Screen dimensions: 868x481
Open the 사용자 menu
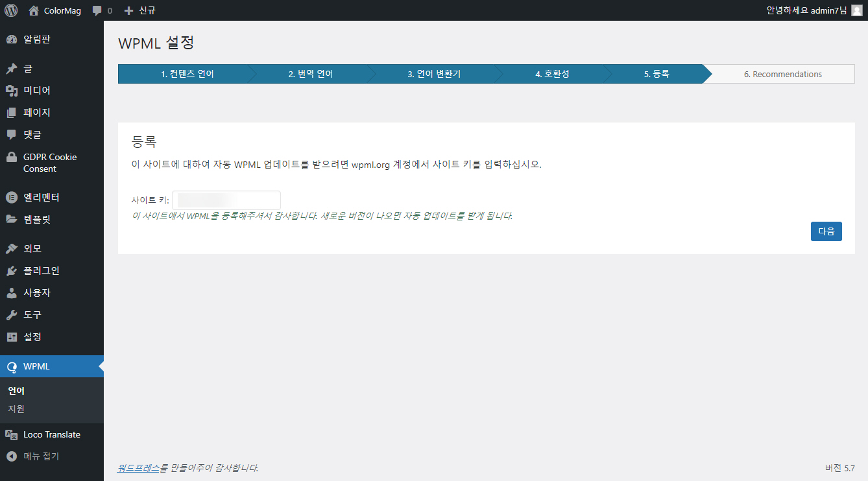[x=52, y=292]
